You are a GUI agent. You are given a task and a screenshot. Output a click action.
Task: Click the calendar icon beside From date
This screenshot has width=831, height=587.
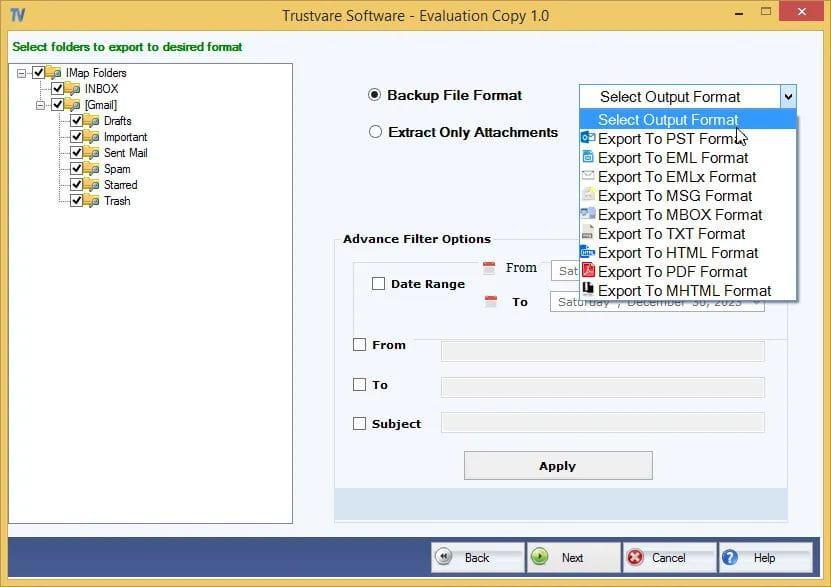(x=489, y=268)
